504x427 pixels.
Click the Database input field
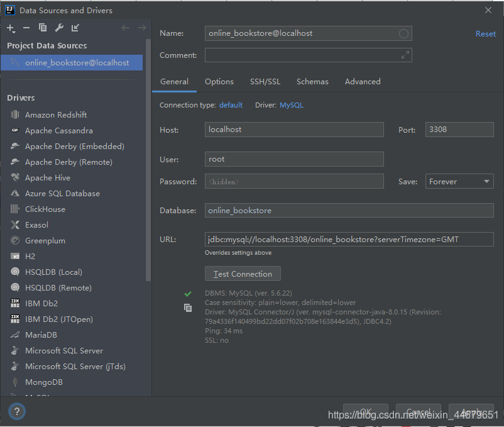click(x=349, y=211)
